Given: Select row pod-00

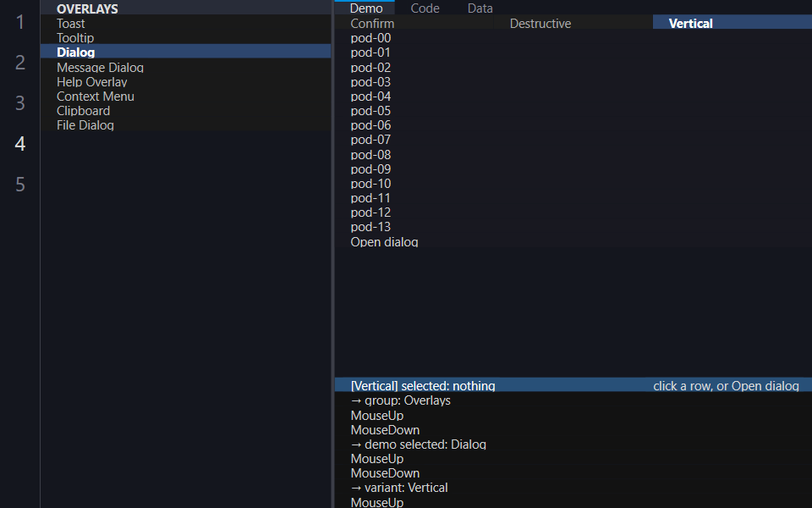Looking at the screenshot, I should [x=573, y=38].
